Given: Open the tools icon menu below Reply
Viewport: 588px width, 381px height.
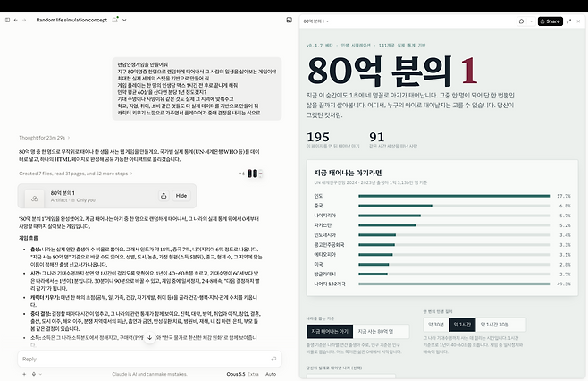Looking at the screenshot, I should tap(34, 374).
